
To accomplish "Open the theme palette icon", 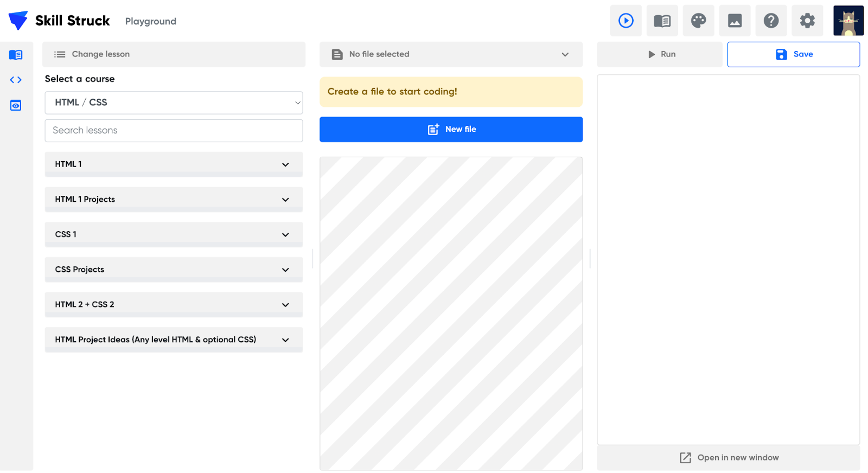I will tap(698, 21).
